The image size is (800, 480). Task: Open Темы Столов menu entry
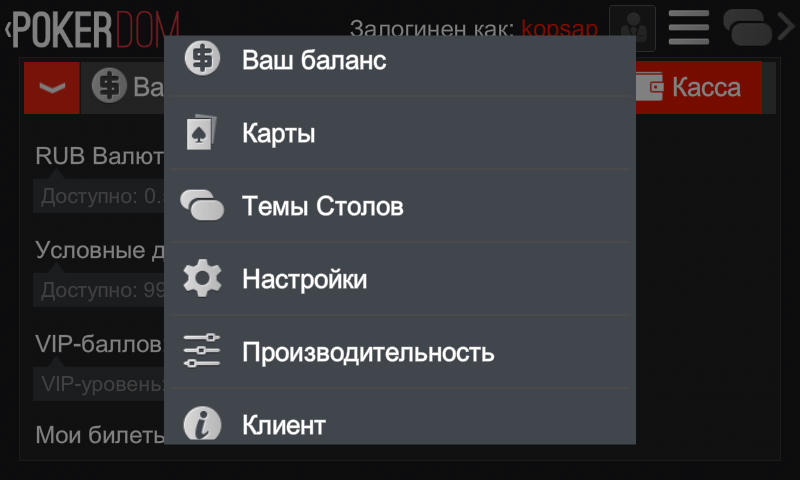coord(400,206)
